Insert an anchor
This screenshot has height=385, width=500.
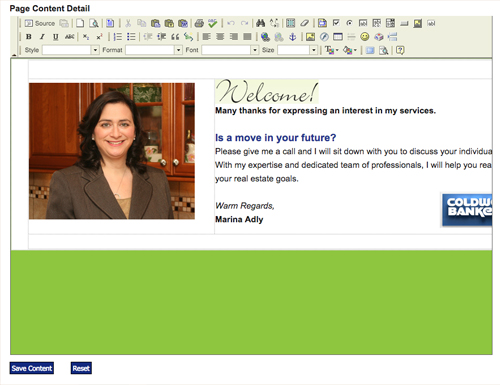pos(292,37)
